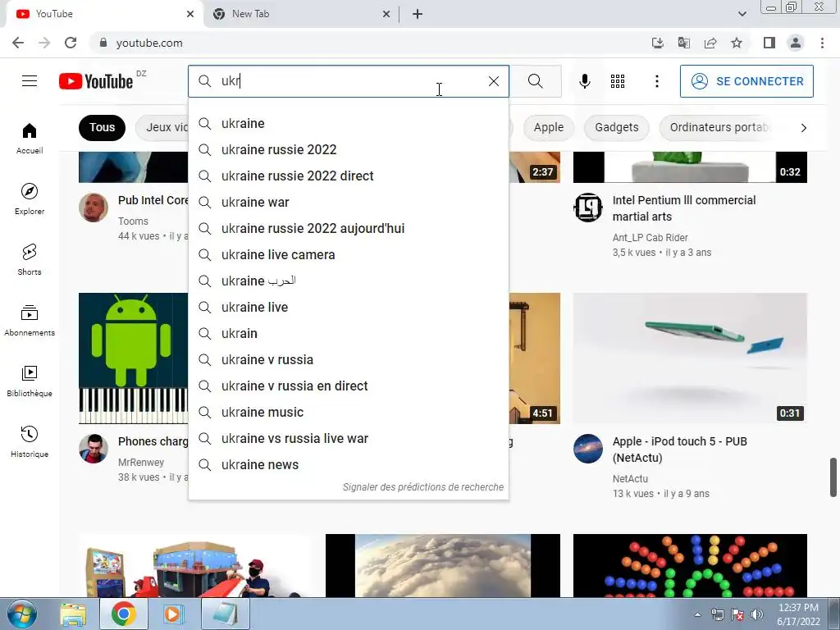Open a new browser tab

(x=418, y=14)
